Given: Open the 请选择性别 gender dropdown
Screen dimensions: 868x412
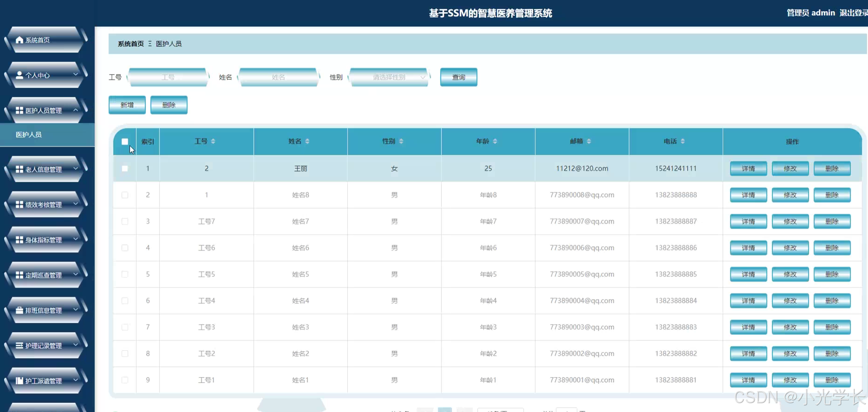Looking at the screenshot, I should (x=389, y=77).
